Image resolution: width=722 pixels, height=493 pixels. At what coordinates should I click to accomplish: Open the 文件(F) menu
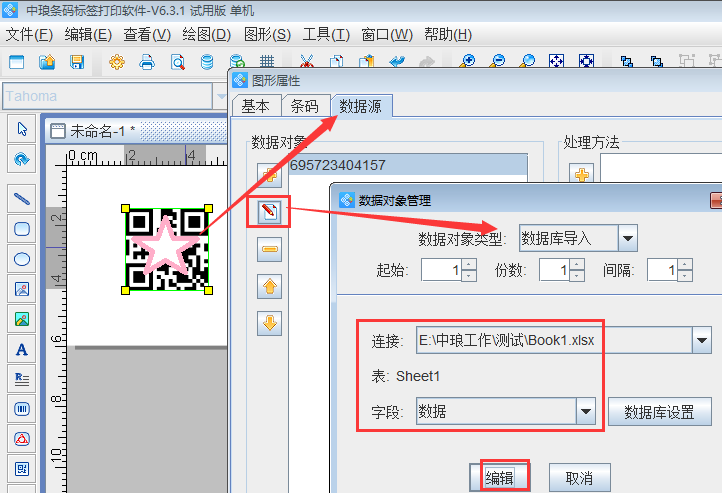(29, 35)
